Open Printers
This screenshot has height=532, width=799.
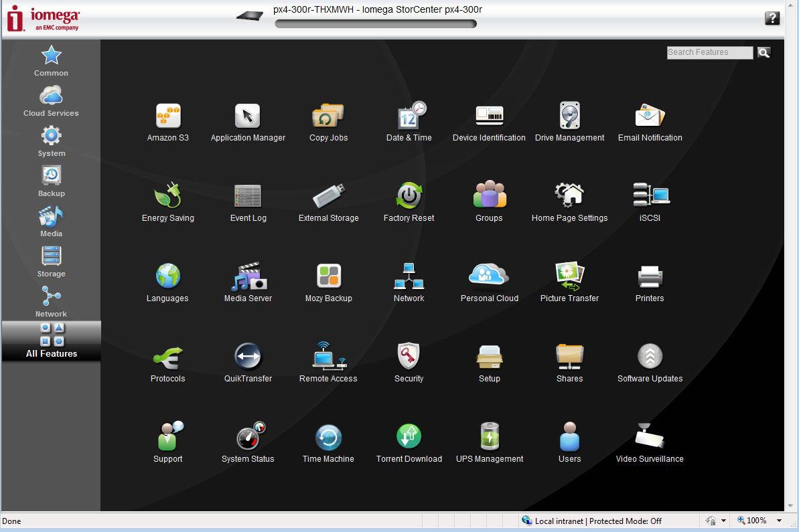pyautogui.click(x=650, y=283)
